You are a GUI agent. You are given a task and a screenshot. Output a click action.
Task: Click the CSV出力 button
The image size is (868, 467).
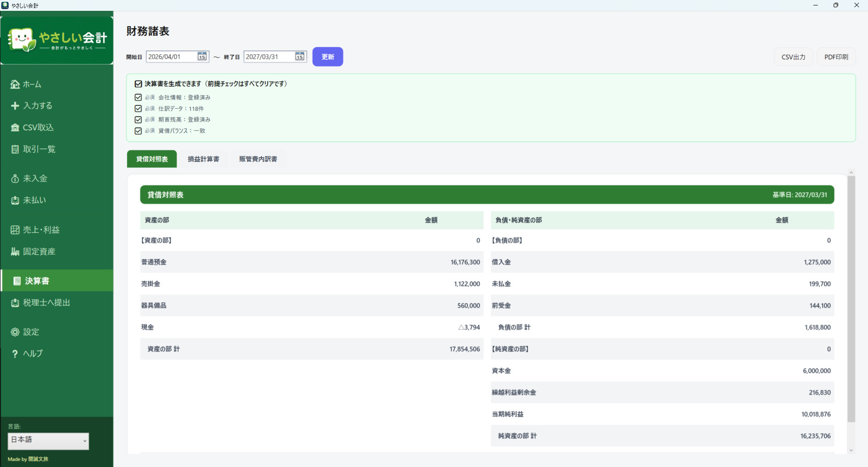[x=793, y=57]
